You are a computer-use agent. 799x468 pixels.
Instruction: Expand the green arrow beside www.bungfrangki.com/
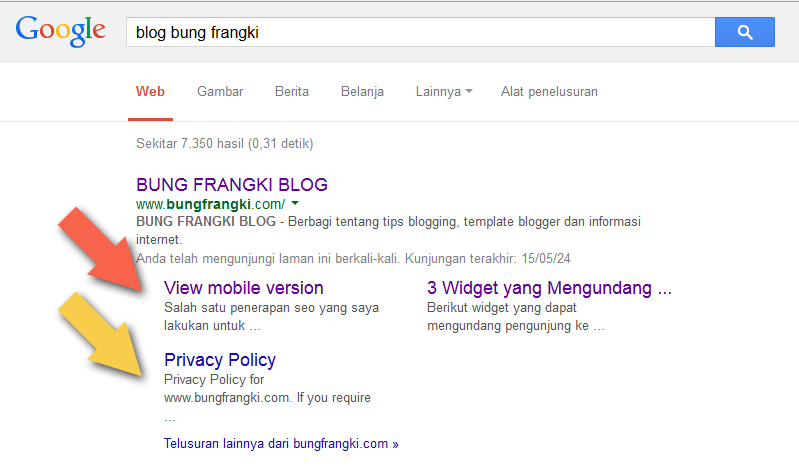(x=295, y=203)
